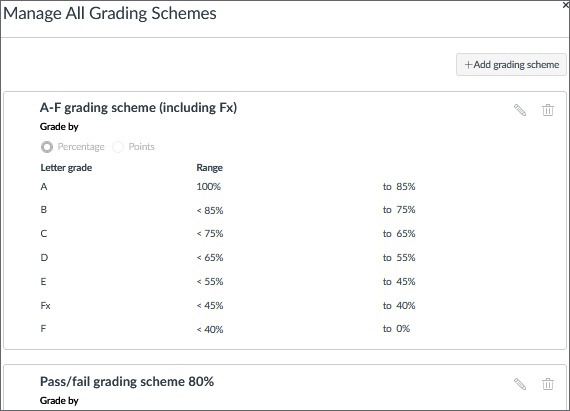Delete the Pass/fail grading scheme 80% trash icon
Image resolution: width=570 pixels, height=411 pixels.
pyautogui.click(x=548, y=384)
